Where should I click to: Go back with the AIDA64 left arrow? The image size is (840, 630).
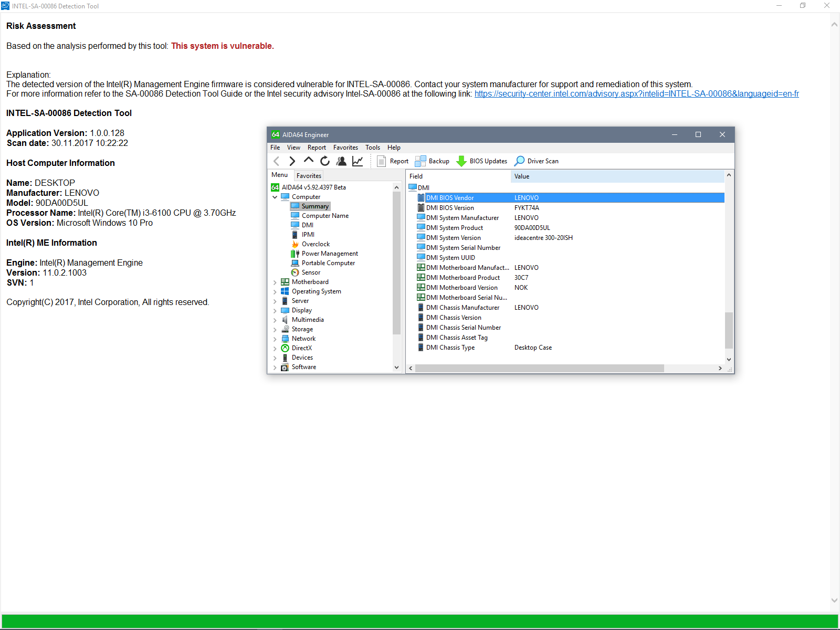coord(277,161)
